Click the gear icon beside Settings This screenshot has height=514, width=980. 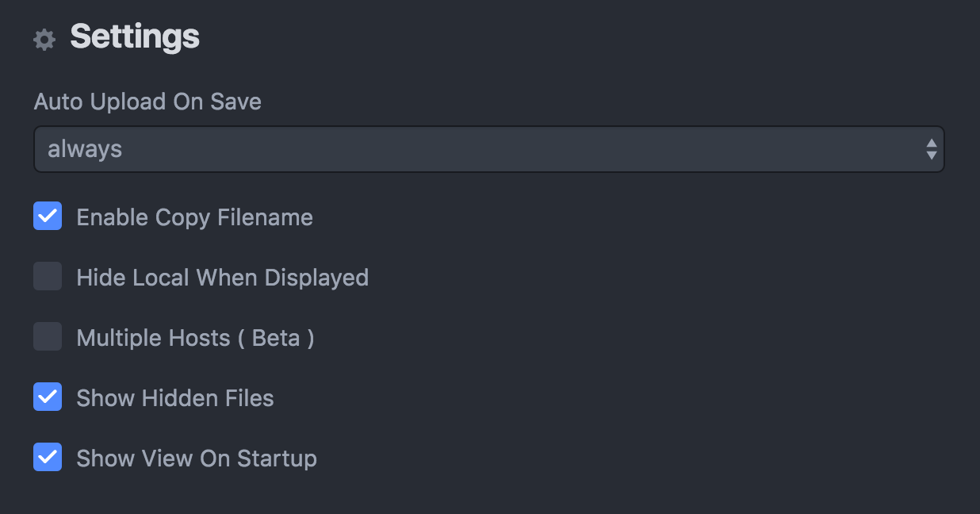(x=44, y=40)
